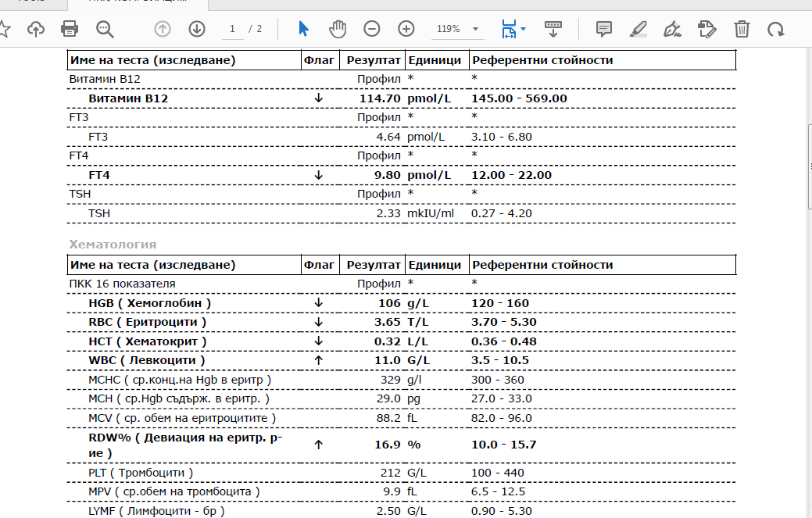
Task: Click the page number input field
Action: pyautogui.click(x=231, y=29)
